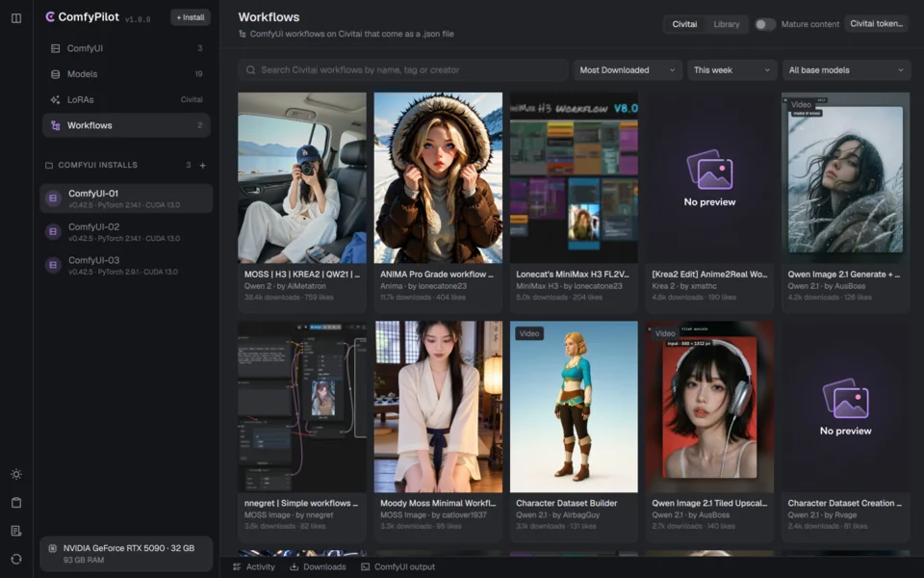Open the Character Dataset Builder thumbnail

(x=574, y=407)
